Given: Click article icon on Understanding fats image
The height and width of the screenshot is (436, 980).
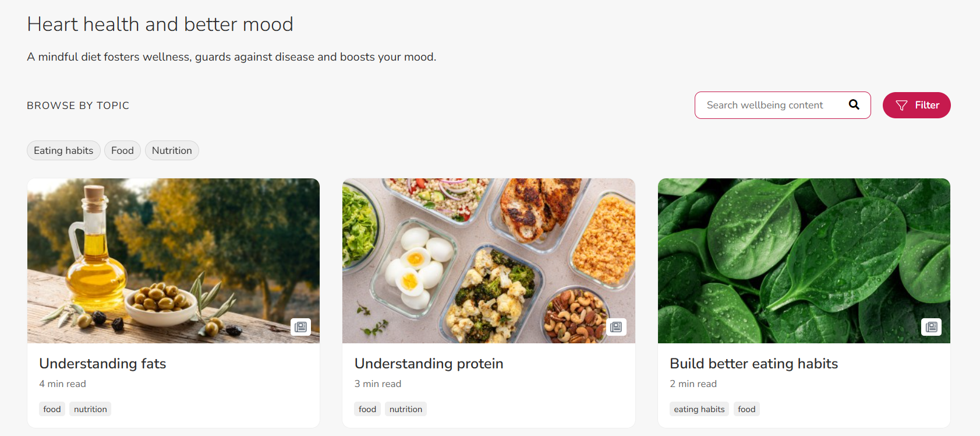Looking at the screenshot, I should tap(300, 327).
